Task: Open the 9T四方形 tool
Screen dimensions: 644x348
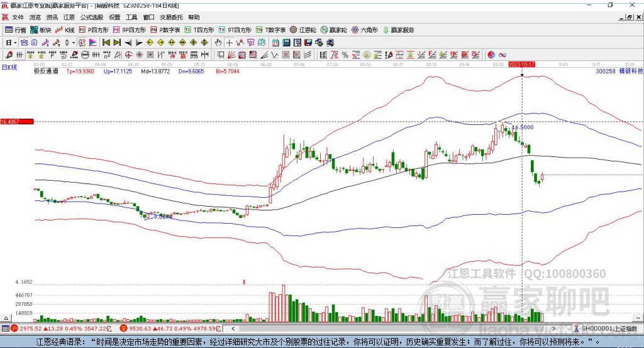Action: 235,30
